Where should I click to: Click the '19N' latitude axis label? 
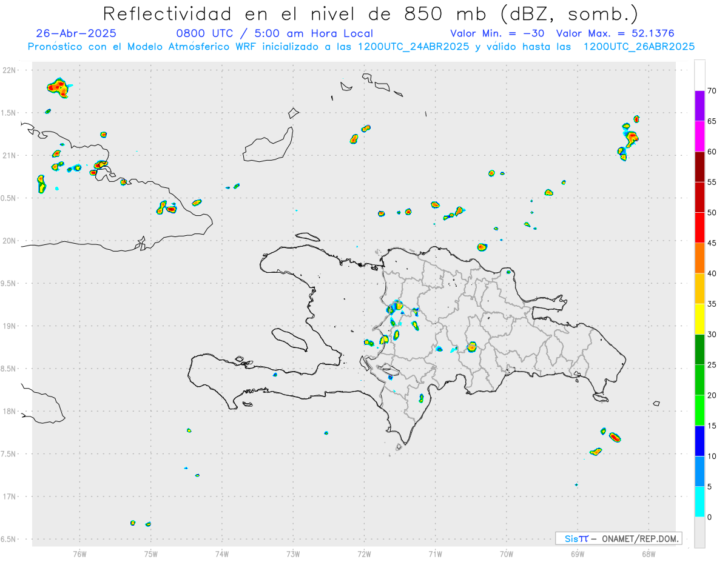point(10,326)
